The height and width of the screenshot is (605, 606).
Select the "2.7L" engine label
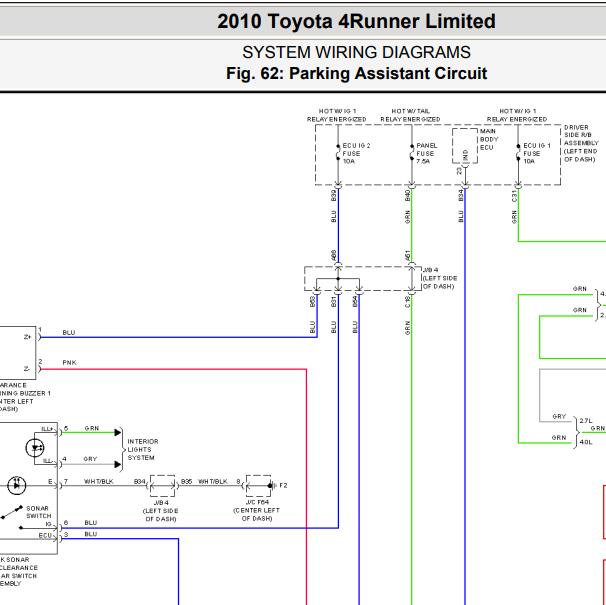tap(586, 420)
